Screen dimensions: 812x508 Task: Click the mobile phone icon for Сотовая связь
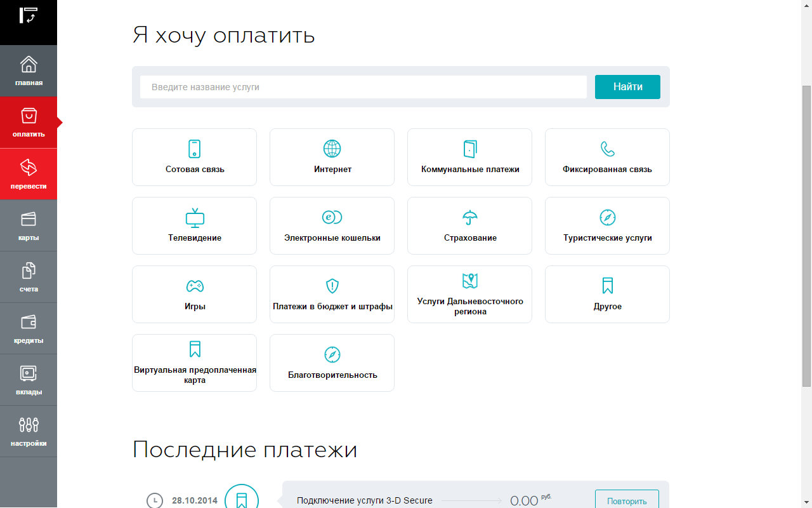coord(195,149)
